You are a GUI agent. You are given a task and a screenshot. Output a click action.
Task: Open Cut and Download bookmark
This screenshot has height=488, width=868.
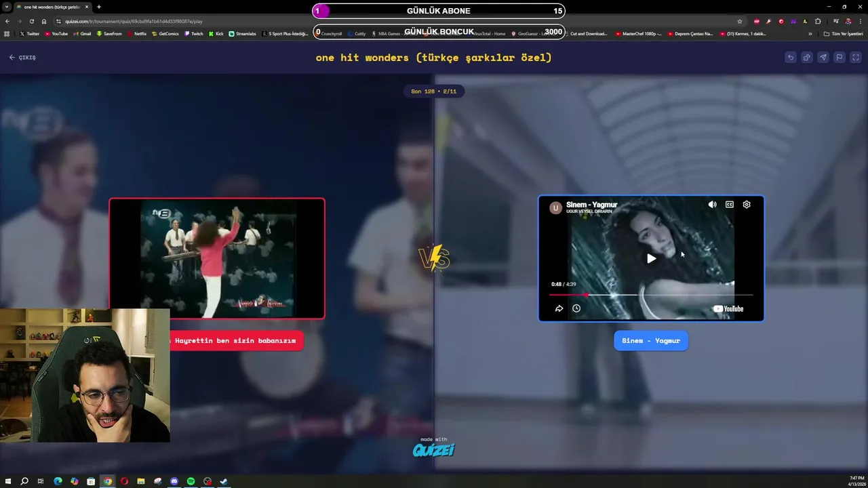[x=585, y=34]
